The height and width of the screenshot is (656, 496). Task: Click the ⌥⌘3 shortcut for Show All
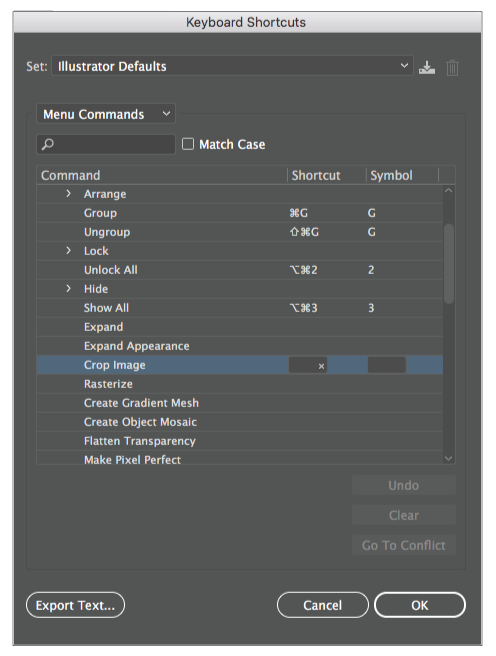[x=304, y=308]
